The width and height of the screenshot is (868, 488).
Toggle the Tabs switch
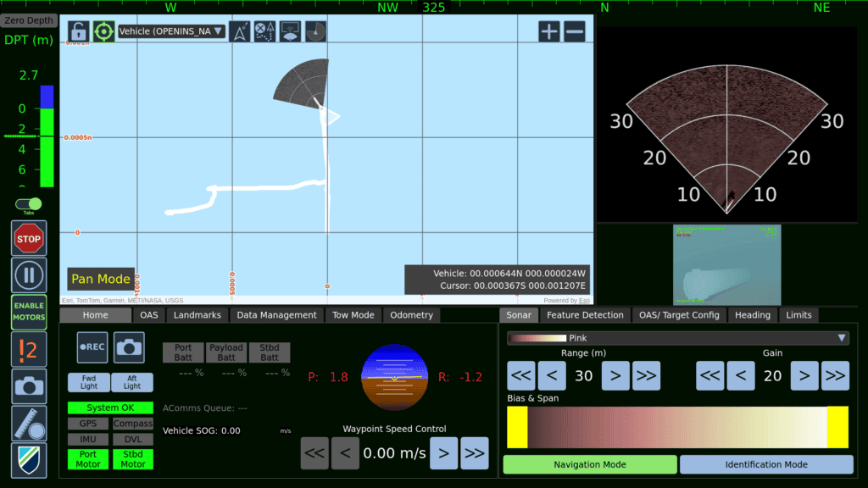click(29, 204)
